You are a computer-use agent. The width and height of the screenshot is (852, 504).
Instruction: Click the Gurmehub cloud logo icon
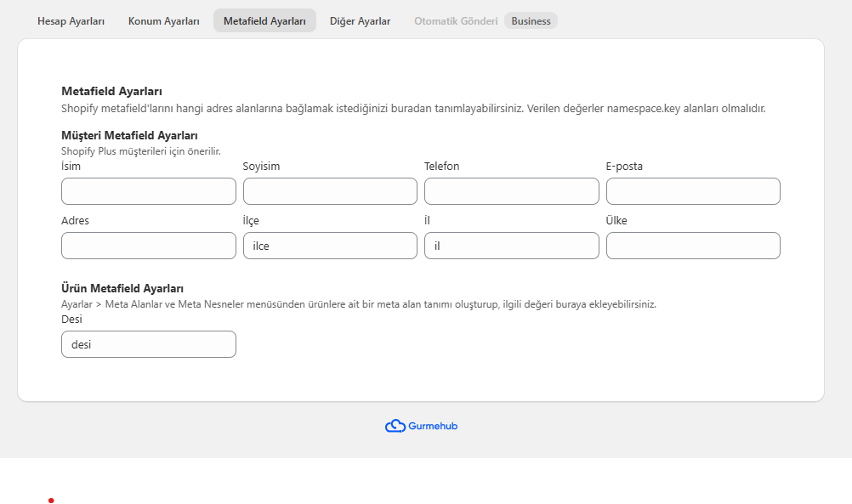pos(395,426)
